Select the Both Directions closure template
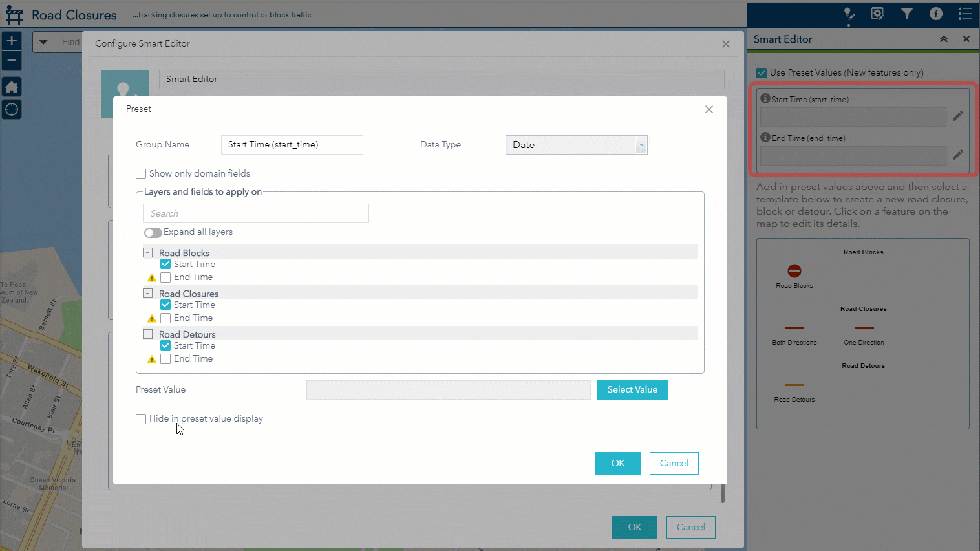 tap(794, 328)
